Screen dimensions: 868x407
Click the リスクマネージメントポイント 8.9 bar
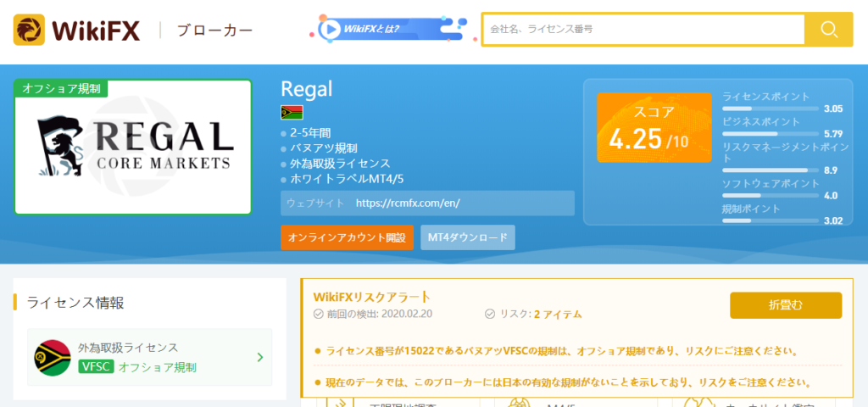pyautogui.click(x=771, y=170)
